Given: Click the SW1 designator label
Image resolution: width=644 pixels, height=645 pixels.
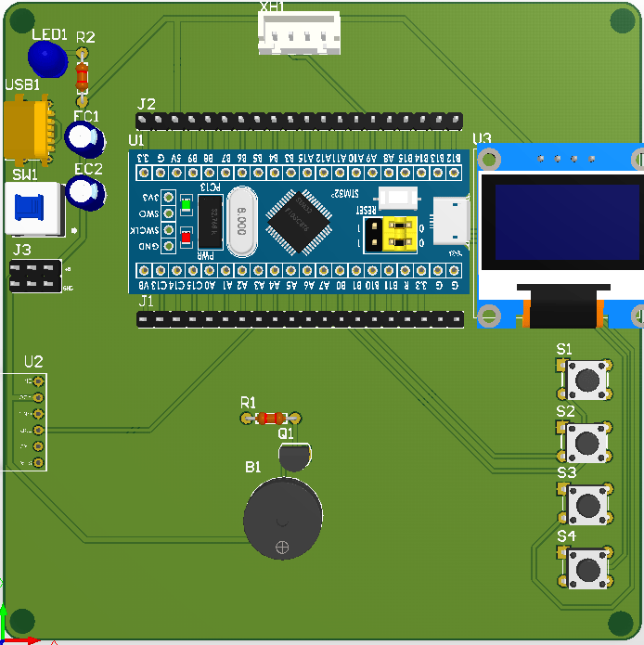Looking at the screenshot, I should coord(25,175).
